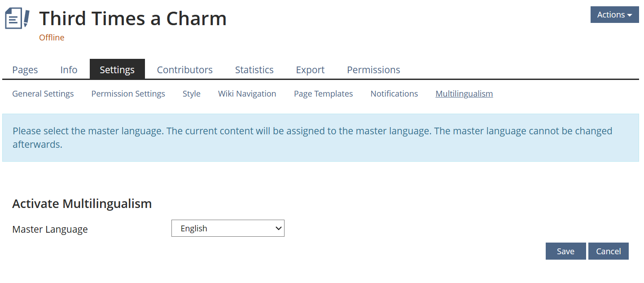The image size is (644, 283).
Task: Open the Actions dropdown menu
Action: 614,15
